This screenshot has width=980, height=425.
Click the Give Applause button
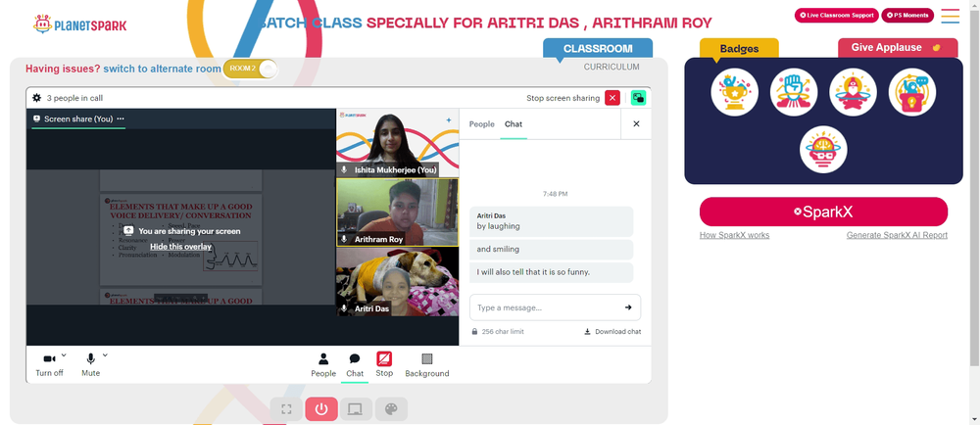click(x=898, y=47)
